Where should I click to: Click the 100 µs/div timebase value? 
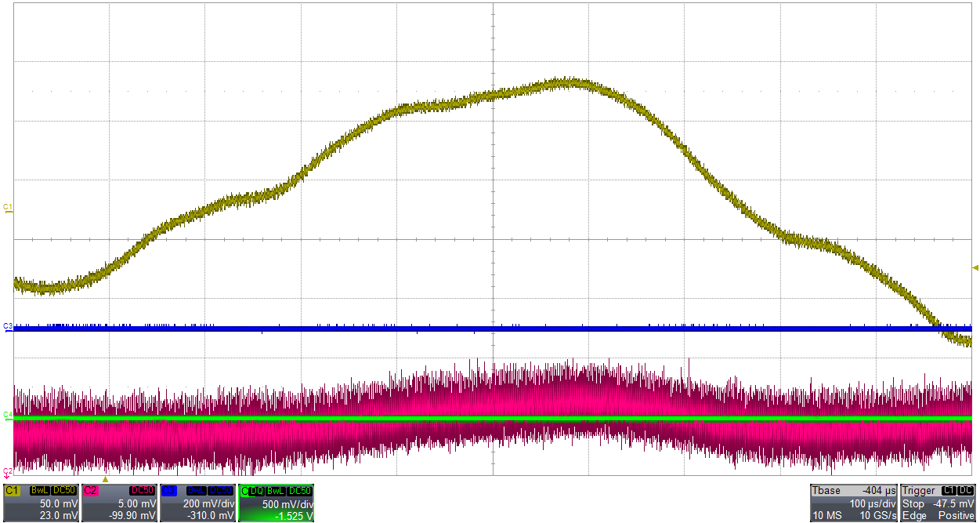click(873, 503)
